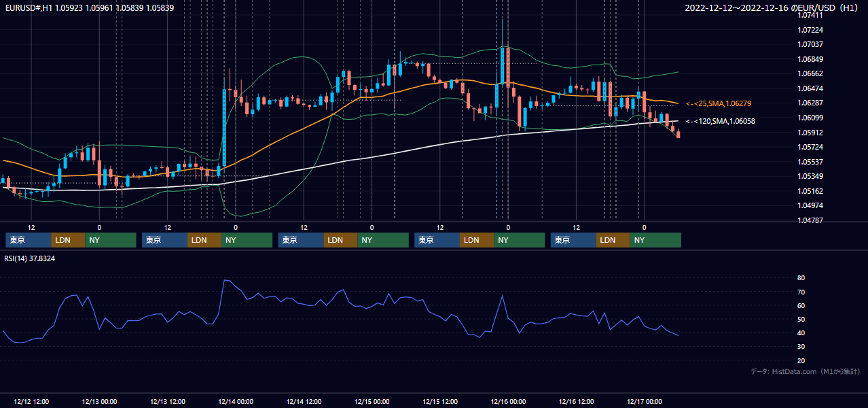Select the NY session block above 12/17 00:00
The image size is (868, 408).
(655, 240)
